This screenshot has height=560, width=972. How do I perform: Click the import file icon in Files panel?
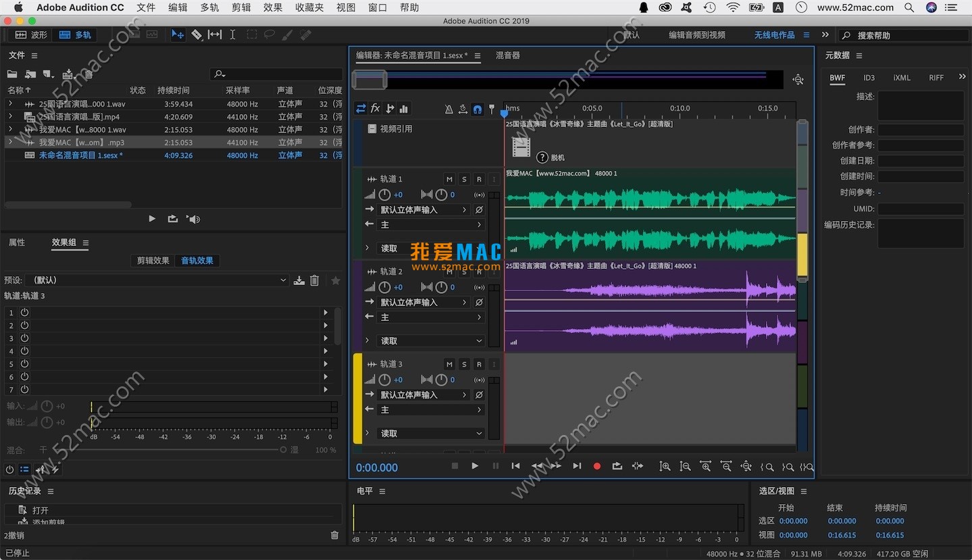pyautogui.click(x=30, y=74)
